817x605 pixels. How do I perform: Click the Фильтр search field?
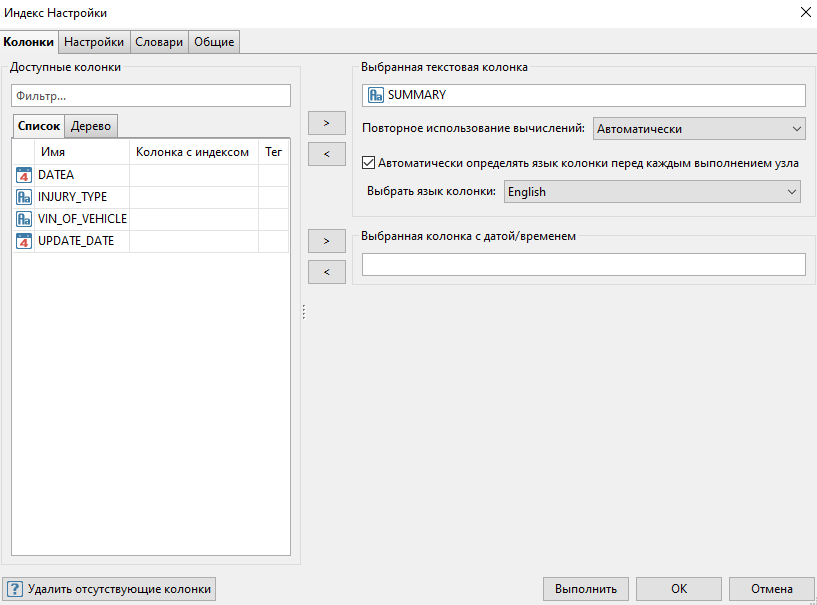[150, 96]
